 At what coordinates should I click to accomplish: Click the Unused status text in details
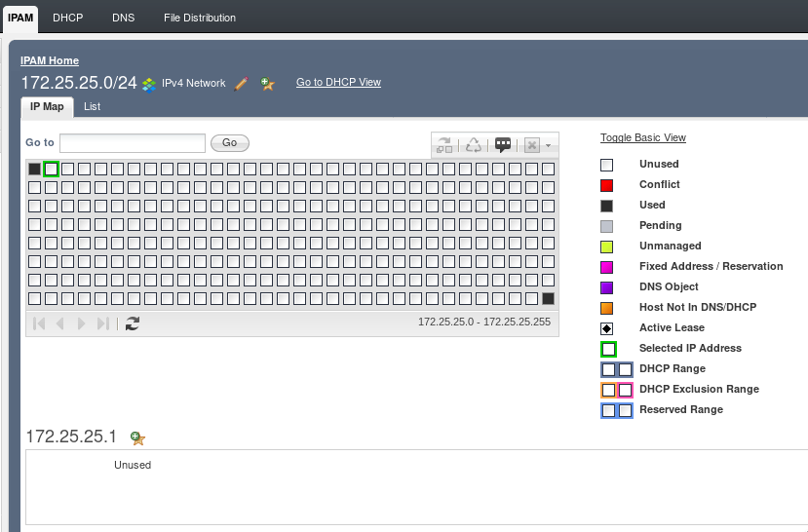(x=133, y=465)
